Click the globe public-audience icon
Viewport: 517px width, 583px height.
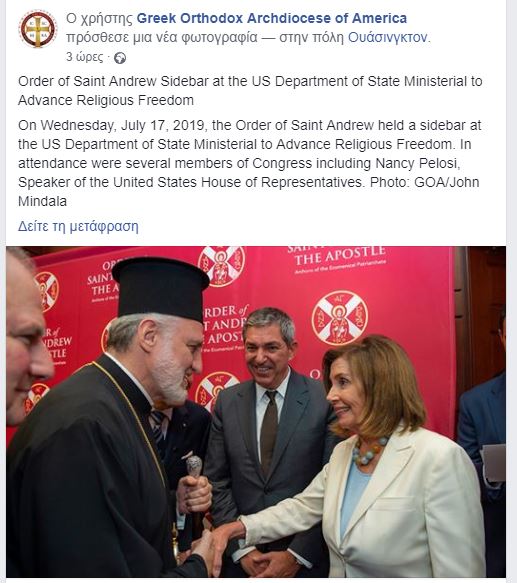coord(120,58)
